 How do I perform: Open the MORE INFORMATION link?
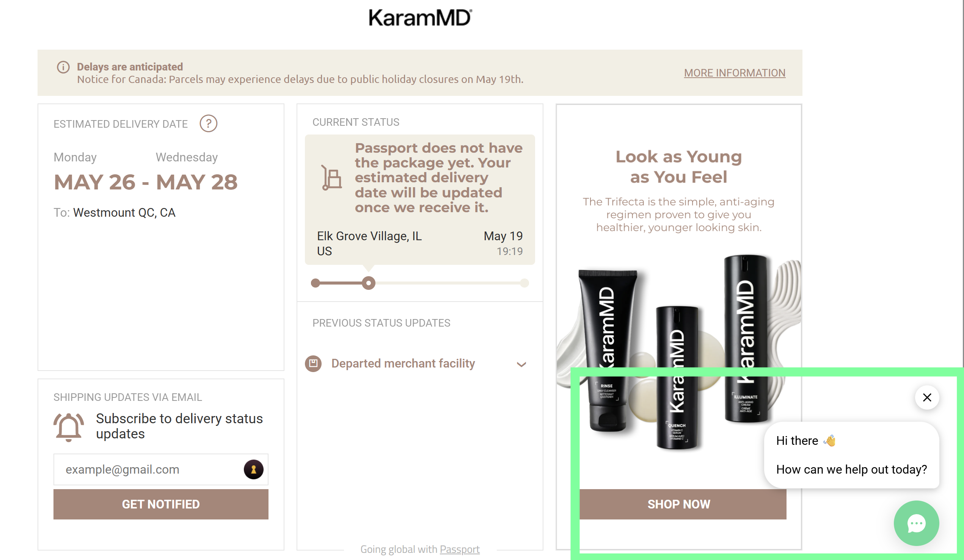tap(735, 73)
